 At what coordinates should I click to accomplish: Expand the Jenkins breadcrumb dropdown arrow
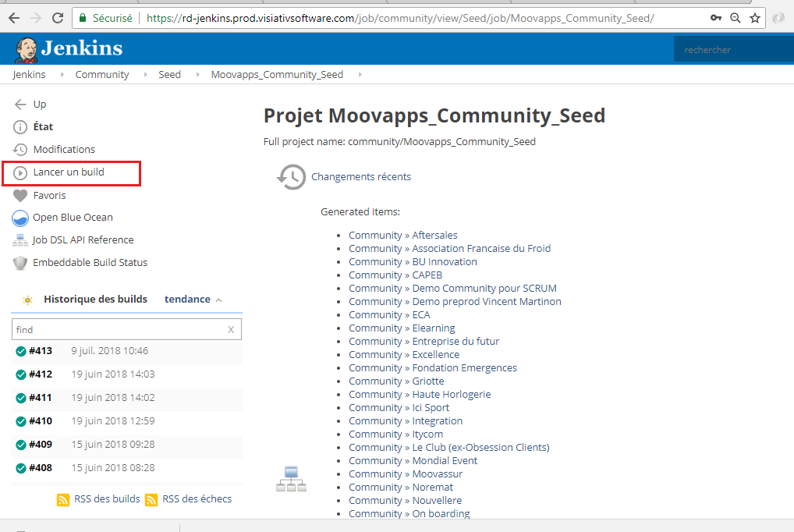pos(62,74)
